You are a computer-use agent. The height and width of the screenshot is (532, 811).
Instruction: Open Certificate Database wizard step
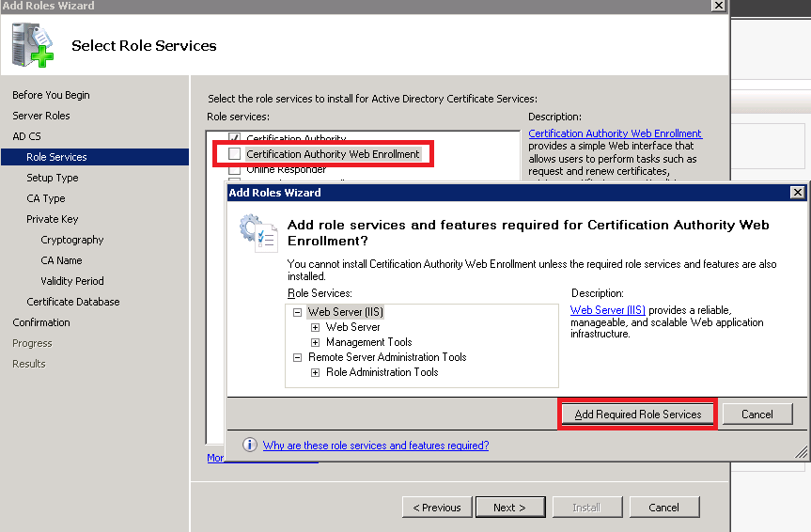coord(73,302)
